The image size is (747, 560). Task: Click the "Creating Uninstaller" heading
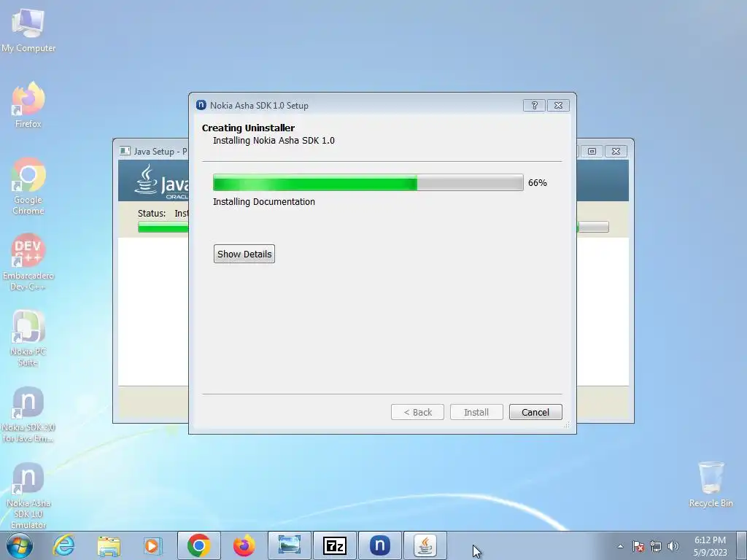pos(248,128)
